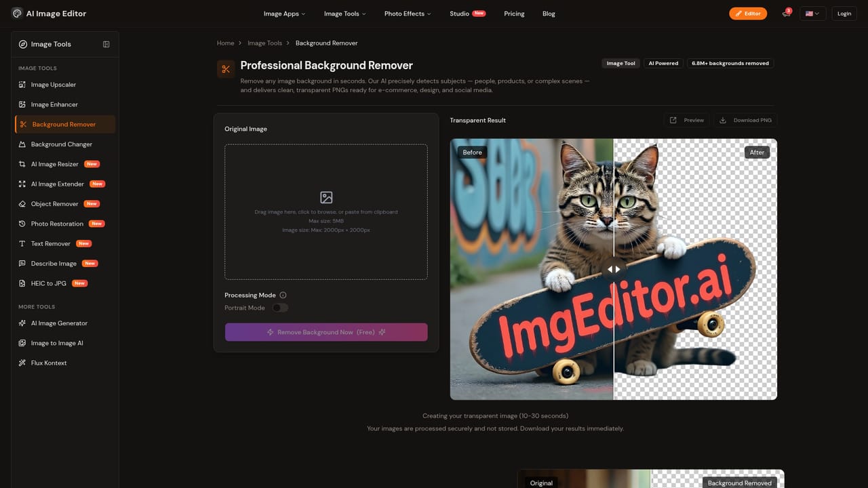Screen dimensions: 868x488
Task: Click the AI Image Generator sparkle icon
Action: (x=23, y=323)
